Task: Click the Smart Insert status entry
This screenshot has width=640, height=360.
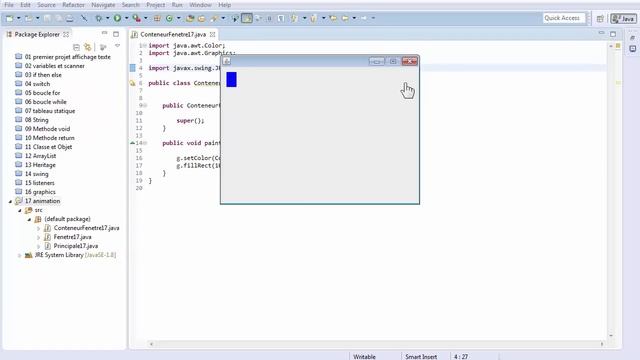Action: (x=421, y=356)
